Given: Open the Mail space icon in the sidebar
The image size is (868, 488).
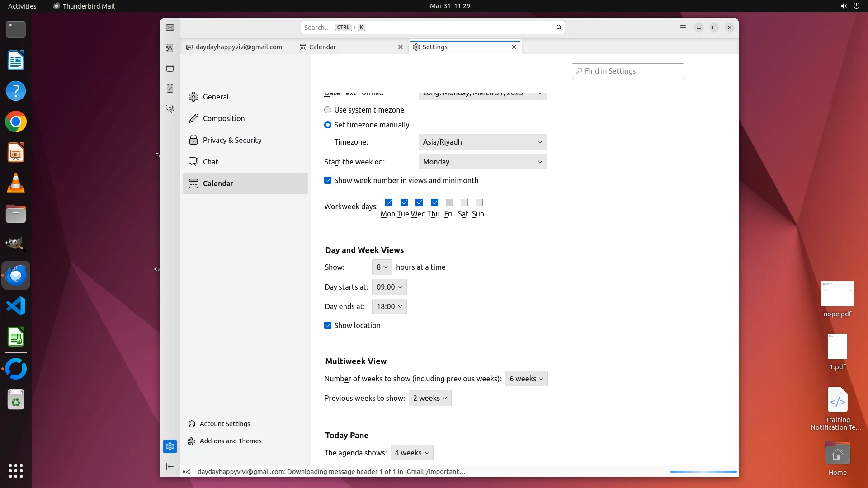Looking at the screenshot, I should (170, 28).
